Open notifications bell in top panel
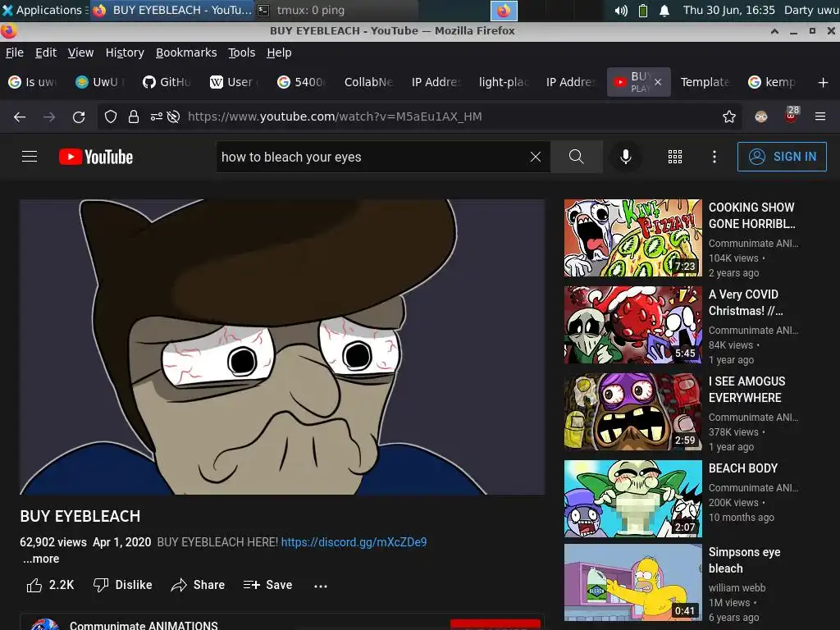Image resolution: width=840 pixels, height=630 pixels. tap(664, 10)
